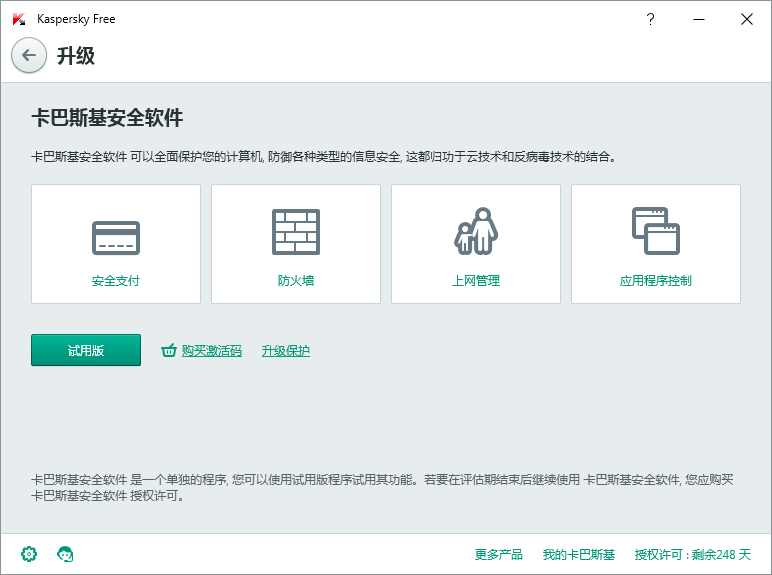This screenshot has height=575, width=772.
Task: Go to 我的卡巴斯基
Action: click(x=579, y=554)
